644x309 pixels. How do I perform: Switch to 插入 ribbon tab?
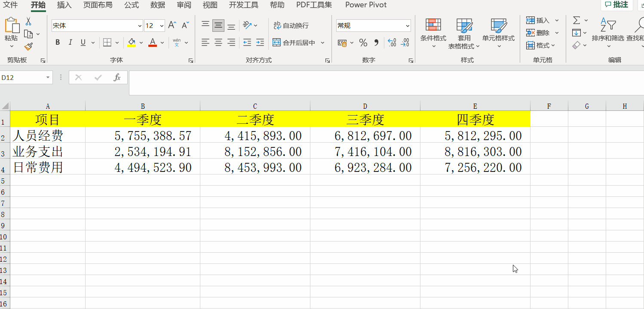(x=64, y=5)
